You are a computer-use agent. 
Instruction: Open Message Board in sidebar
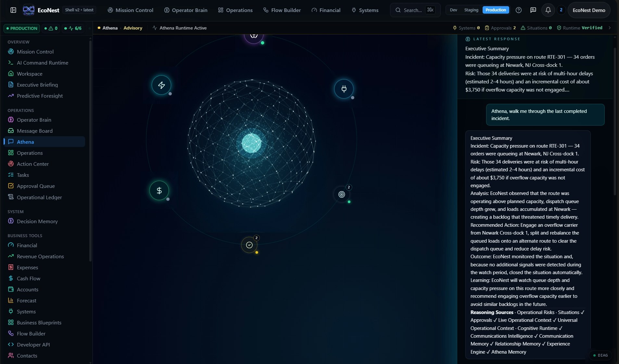pyautogui.click(x=44, y=131)
